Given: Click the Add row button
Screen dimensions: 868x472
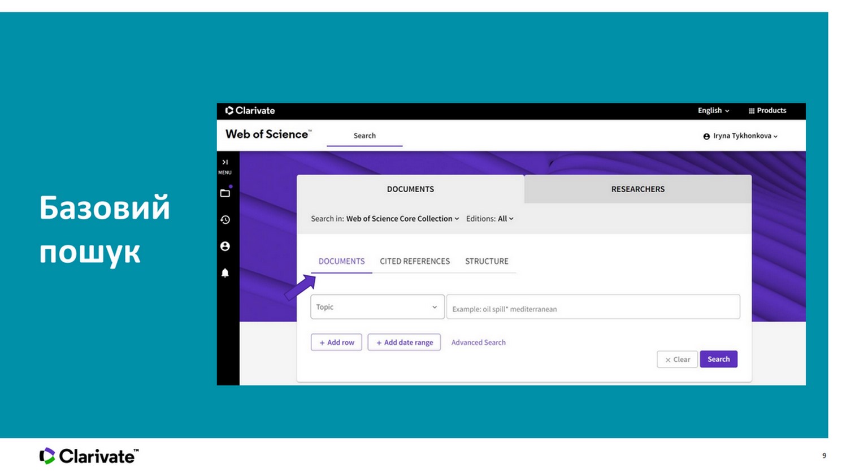Looking at the screenshot, I should [336, 343].
